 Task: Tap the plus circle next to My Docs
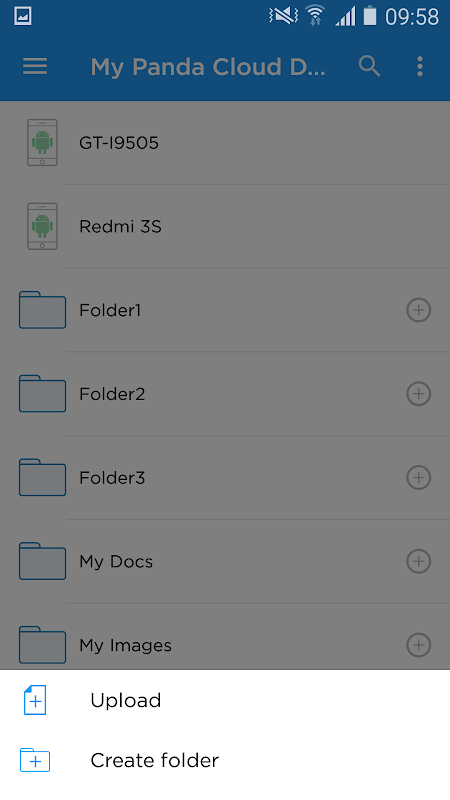[x=418, y=561]
